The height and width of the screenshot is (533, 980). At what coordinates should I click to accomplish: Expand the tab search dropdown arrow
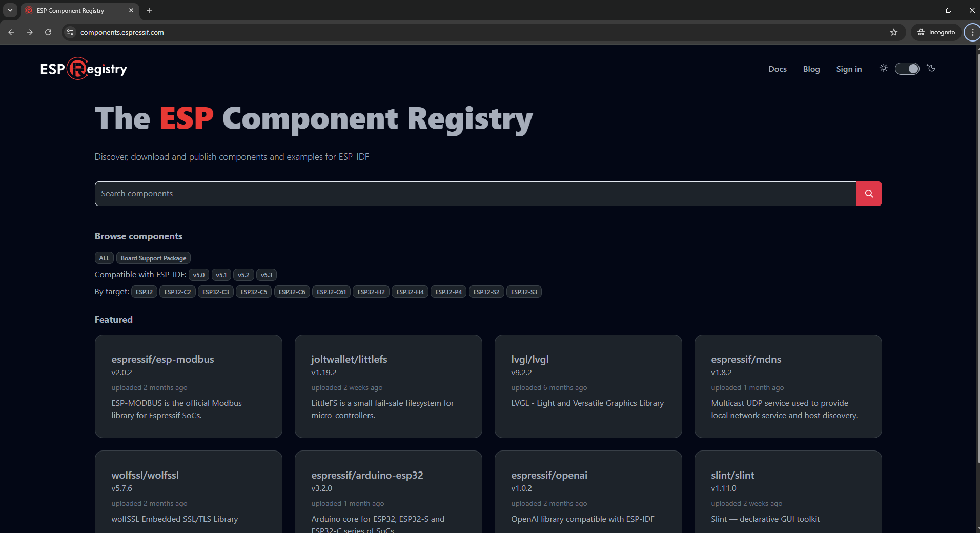pyautogui.click(x=10, y=10)
